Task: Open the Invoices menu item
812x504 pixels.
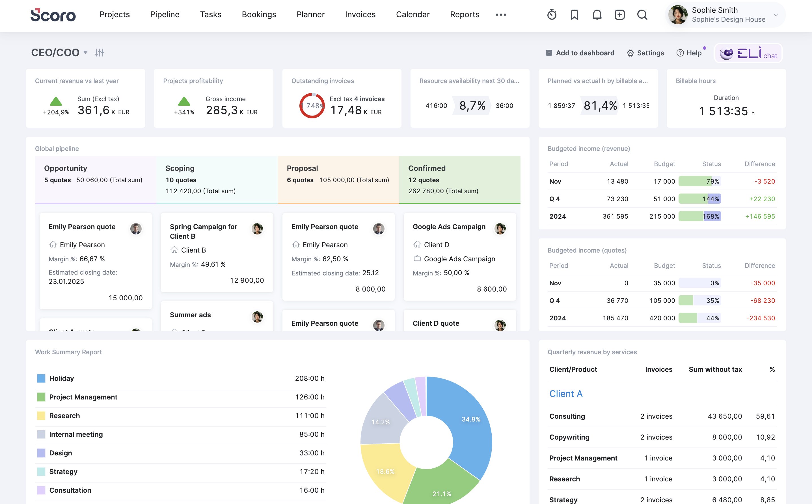Action: (360, 15)
